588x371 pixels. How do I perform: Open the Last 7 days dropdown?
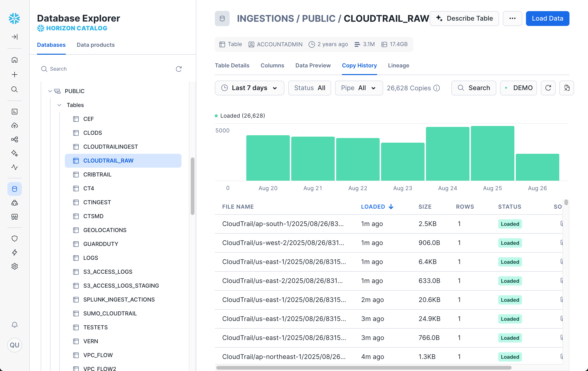tap(249, 88)
